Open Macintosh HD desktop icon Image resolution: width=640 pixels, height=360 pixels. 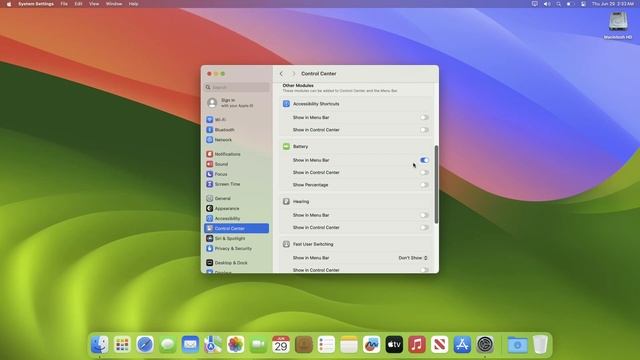coord(618,25)
